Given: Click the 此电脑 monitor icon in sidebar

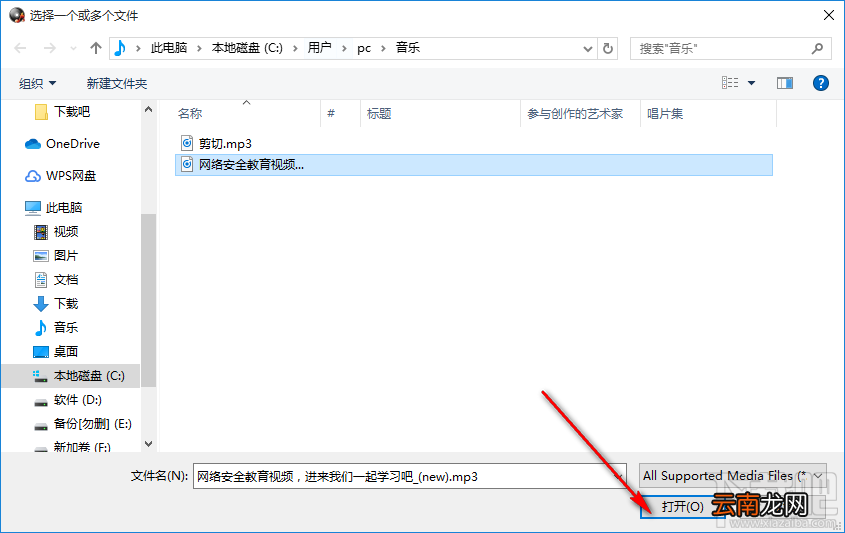Looking at the screenshot, I should click(33, 208).
